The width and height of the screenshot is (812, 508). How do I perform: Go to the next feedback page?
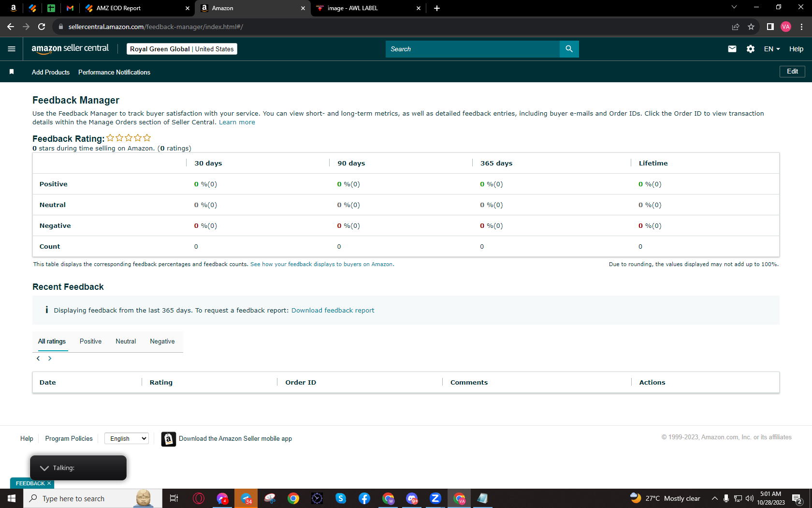[50, 359]
